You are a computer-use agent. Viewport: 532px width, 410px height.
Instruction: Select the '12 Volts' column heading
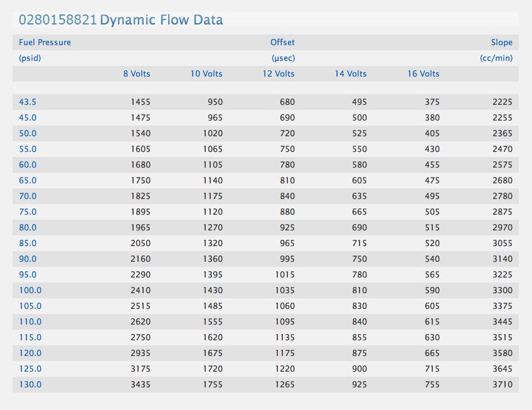(x=278, y=73)
